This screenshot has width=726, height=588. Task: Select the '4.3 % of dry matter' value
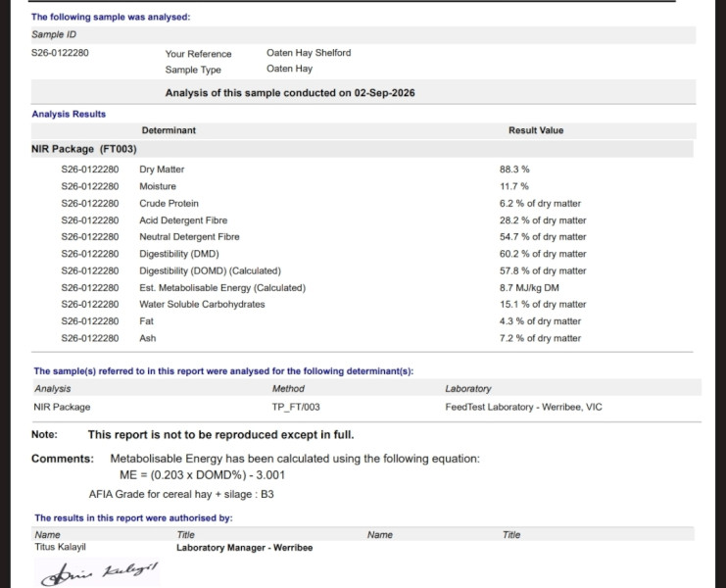click(540, 321)
